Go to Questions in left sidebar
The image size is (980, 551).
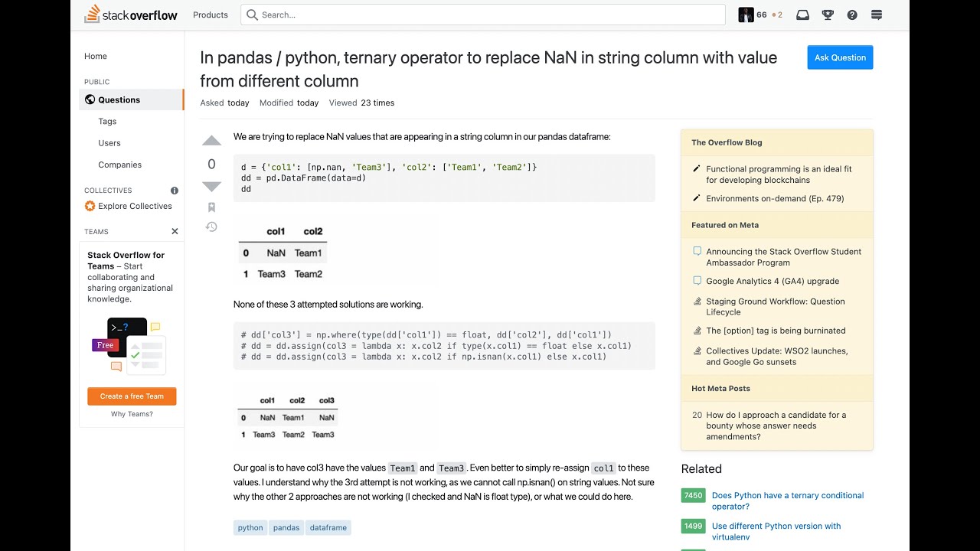click(119, 99)
